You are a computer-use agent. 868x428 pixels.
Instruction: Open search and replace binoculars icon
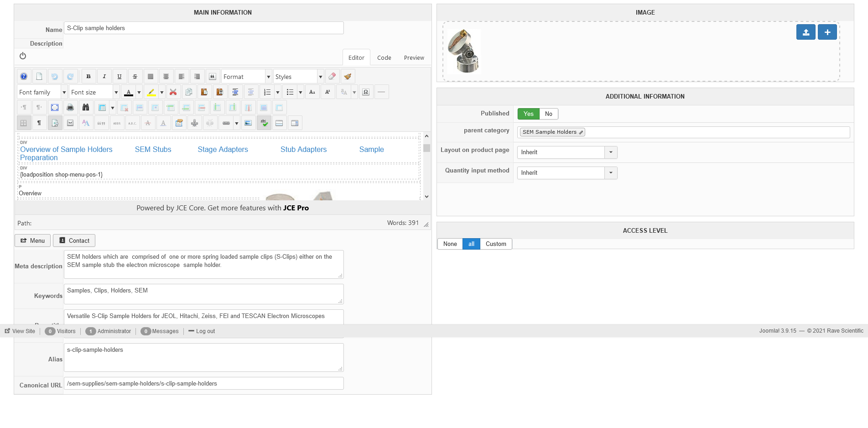point(86,108)
